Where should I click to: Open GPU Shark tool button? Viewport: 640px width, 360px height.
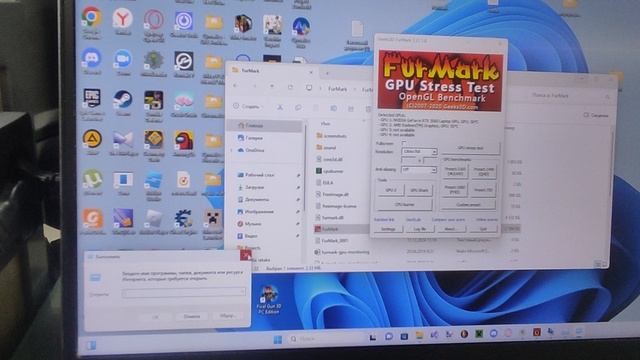pyautogui.click(x=419, y=190)
